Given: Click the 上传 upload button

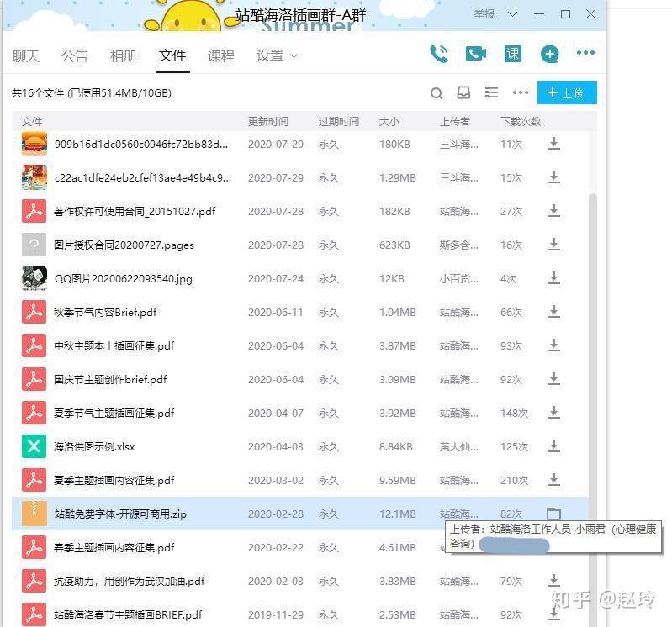Looking at the screenshot, I should click(x=567, y=92).
